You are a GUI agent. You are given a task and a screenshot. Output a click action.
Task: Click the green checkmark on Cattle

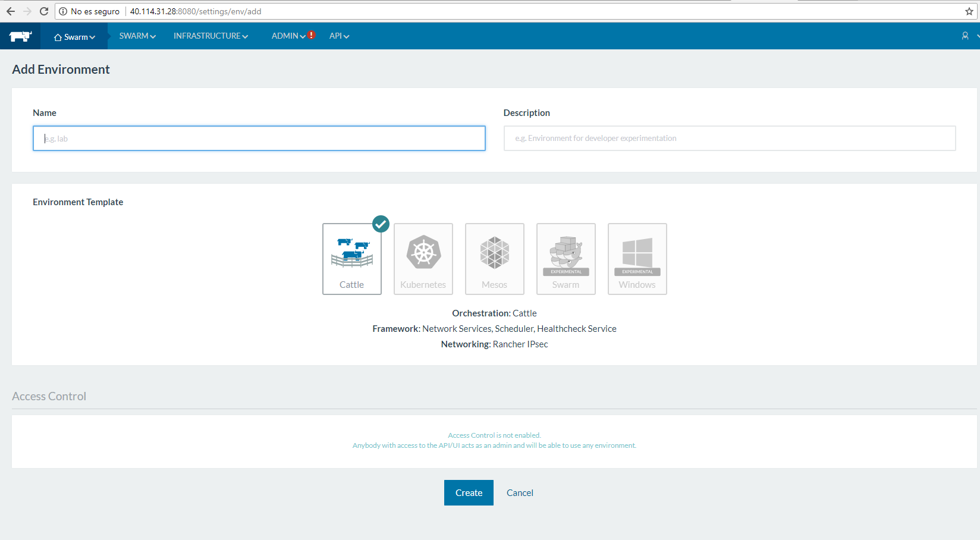coord(381,224)
